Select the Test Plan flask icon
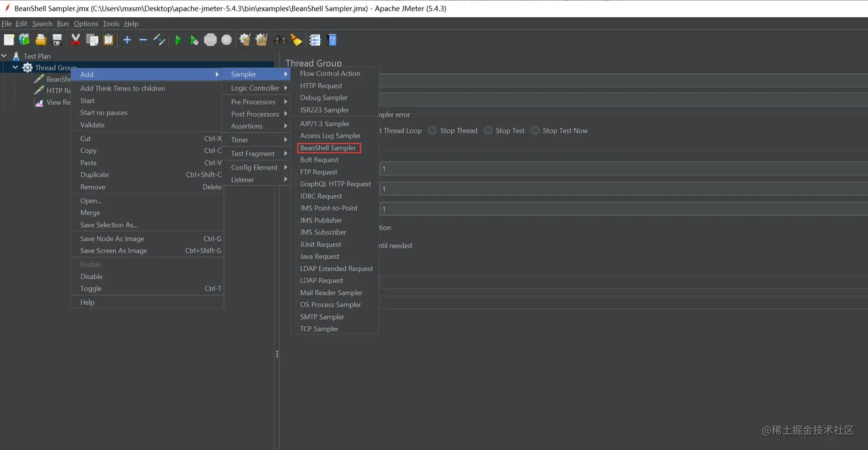The width and height of the screenshot is (868, 450). pyautogui.click(x=16, y=56)
